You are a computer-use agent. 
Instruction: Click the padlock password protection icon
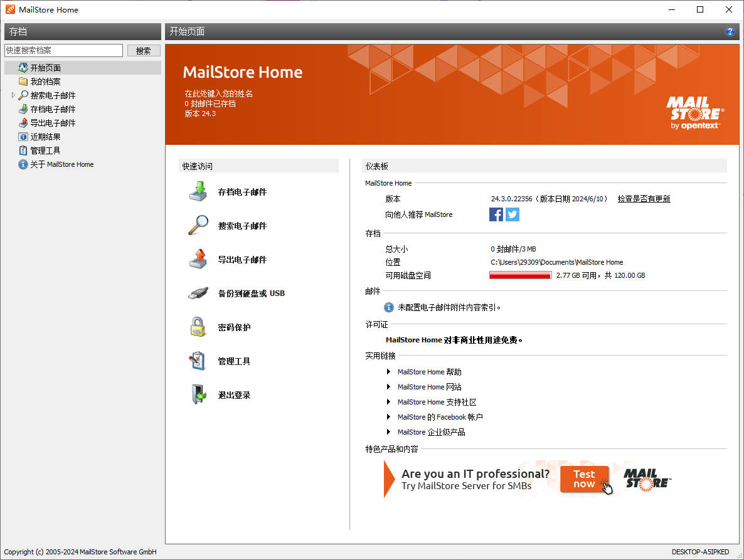click(x=198, y=327)
